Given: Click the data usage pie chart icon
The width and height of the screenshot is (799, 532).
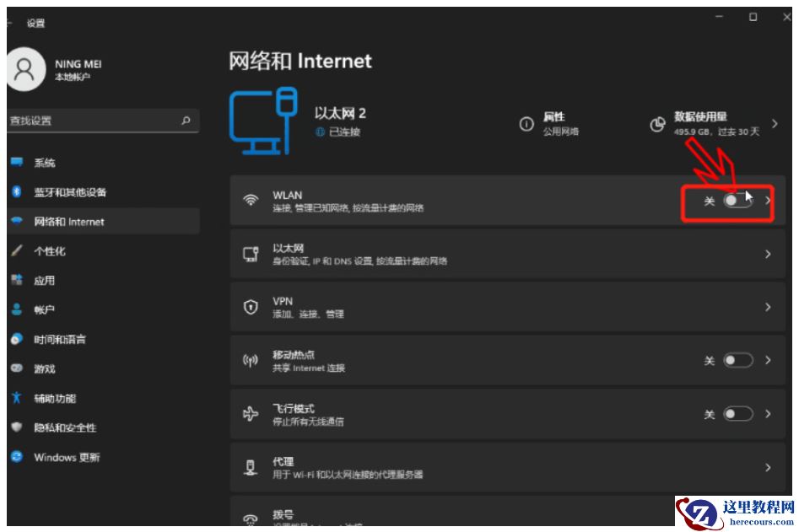Looking at the screenshot, I should [658, 122].
